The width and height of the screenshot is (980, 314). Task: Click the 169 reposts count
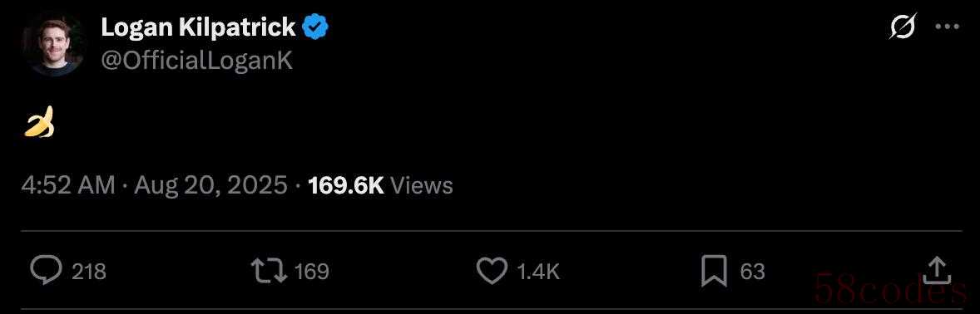coord(311,272)
